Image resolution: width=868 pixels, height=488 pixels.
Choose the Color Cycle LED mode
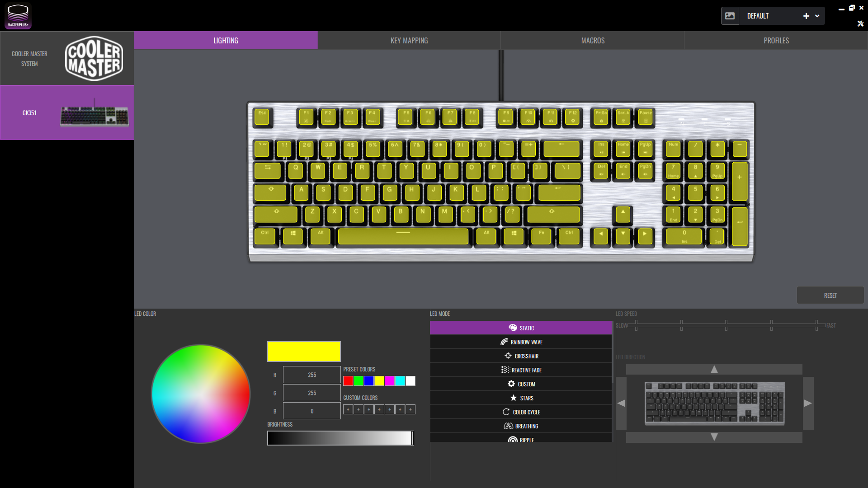pos(521,412)
